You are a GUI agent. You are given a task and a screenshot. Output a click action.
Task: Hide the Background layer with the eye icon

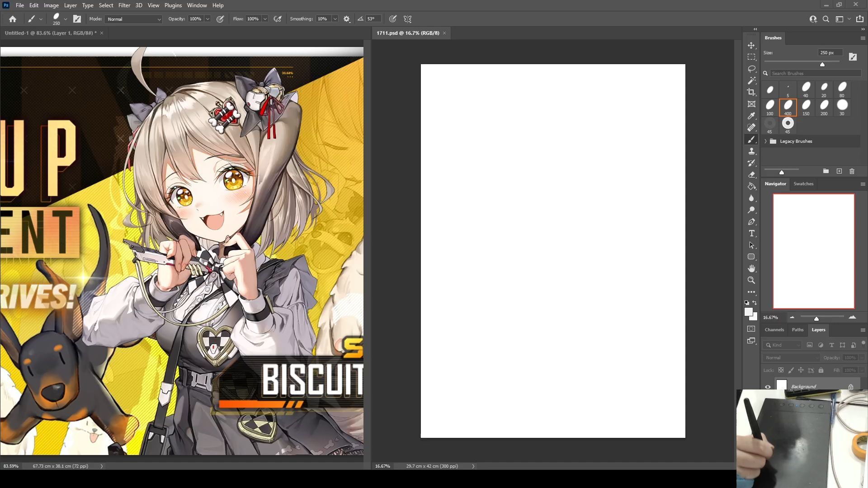click(768, 387)
